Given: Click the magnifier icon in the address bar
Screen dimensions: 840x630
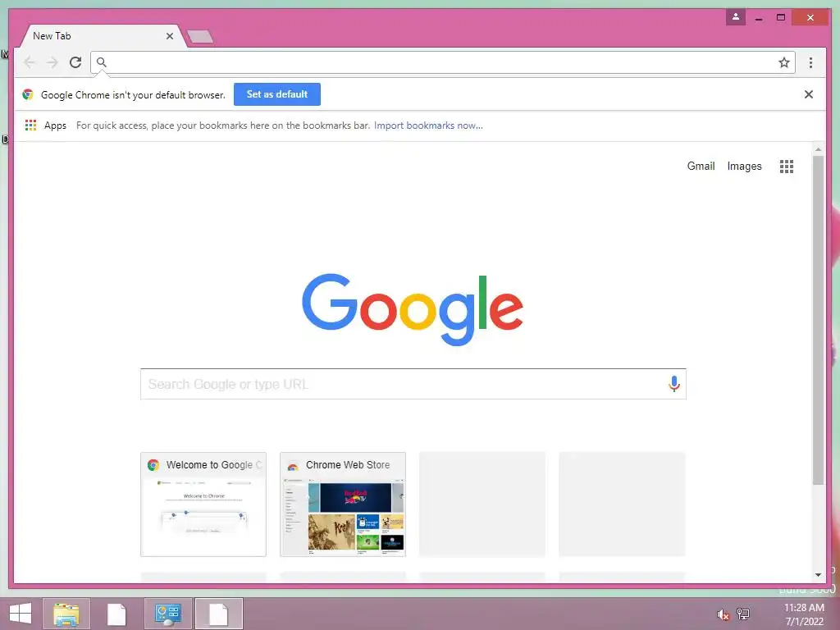Looking at the screenshot, I should [101, 62].
